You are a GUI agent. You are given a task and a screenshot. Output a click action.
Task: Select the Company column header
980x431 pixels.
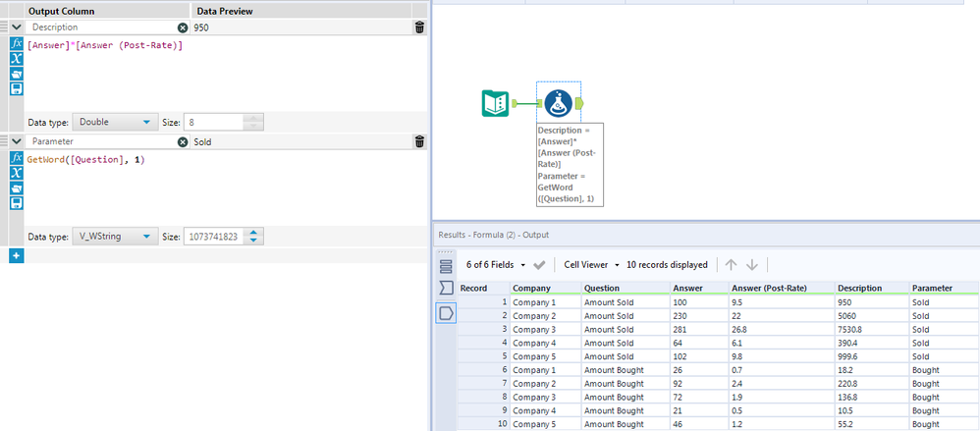point(546,288)
